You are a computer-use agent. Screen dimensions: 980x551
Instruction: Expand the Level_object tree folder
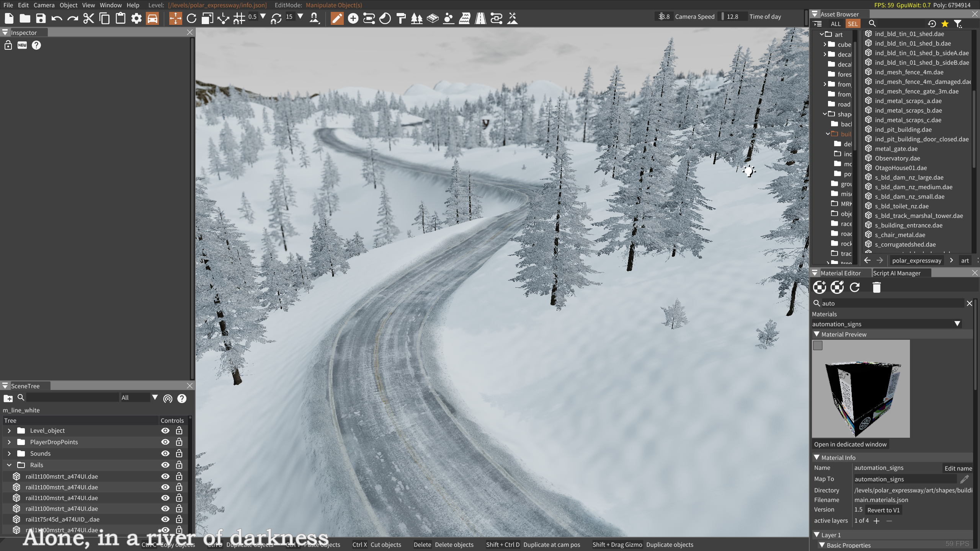click(9, 430)
